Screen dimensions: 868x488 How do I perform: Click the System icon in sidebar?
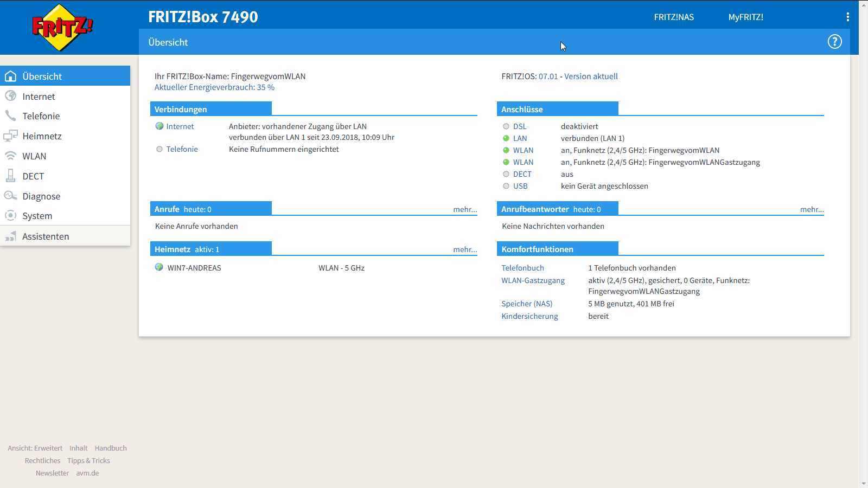click(10, 215)
